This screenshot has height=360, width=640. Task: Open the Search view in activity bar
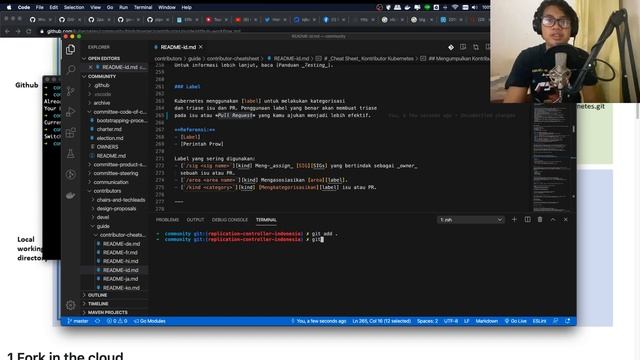point(71,70)
